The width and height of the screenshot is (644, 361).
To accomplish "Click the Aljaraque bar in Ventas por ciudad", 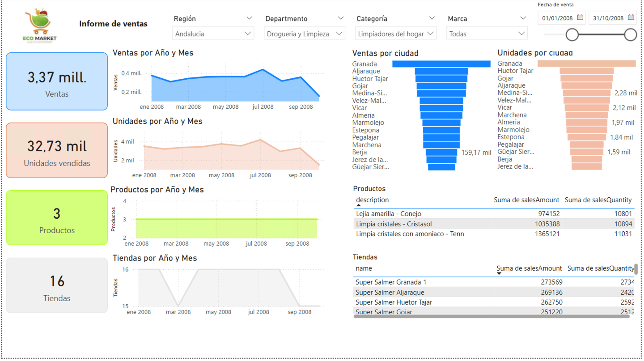I will 441,71.
